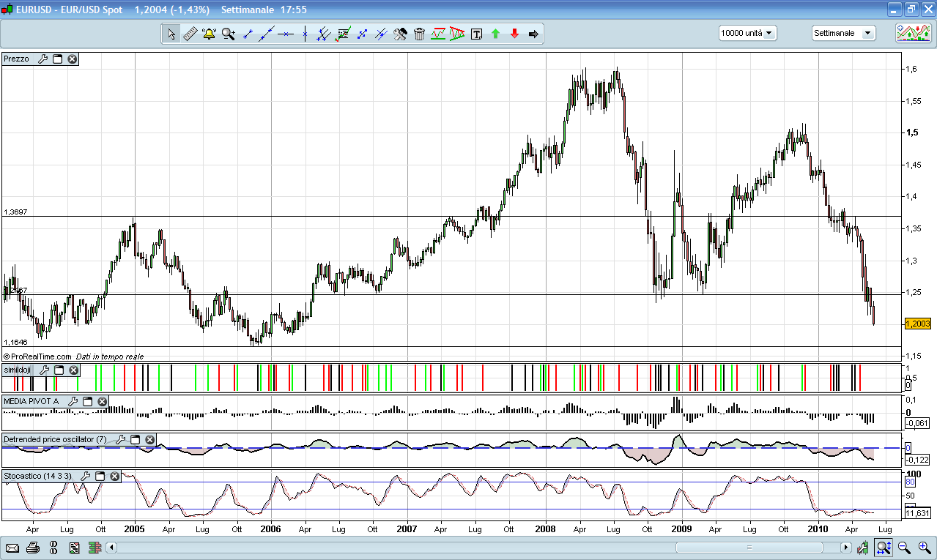Click the scroll left arrow on timeline
The image size is (937, 560).
[111, 548]
